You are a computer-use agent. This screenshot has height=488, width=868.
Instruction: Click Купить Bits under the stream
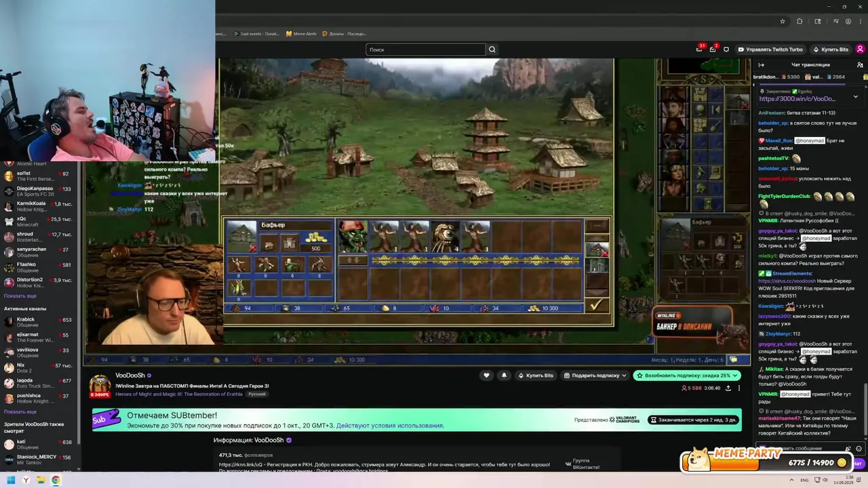coord(536,375)
